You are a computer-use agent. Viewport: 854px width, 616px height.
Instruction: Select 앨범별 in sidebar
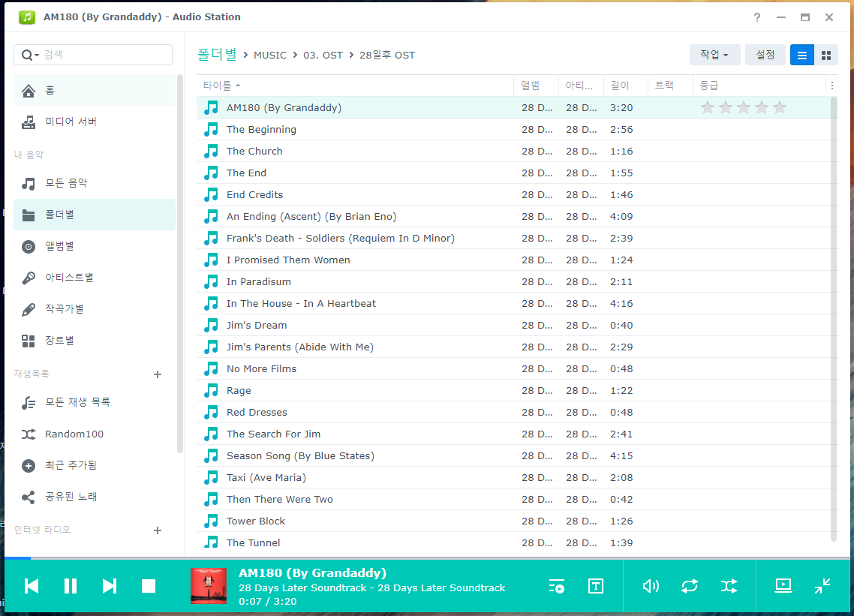(95, 246)
